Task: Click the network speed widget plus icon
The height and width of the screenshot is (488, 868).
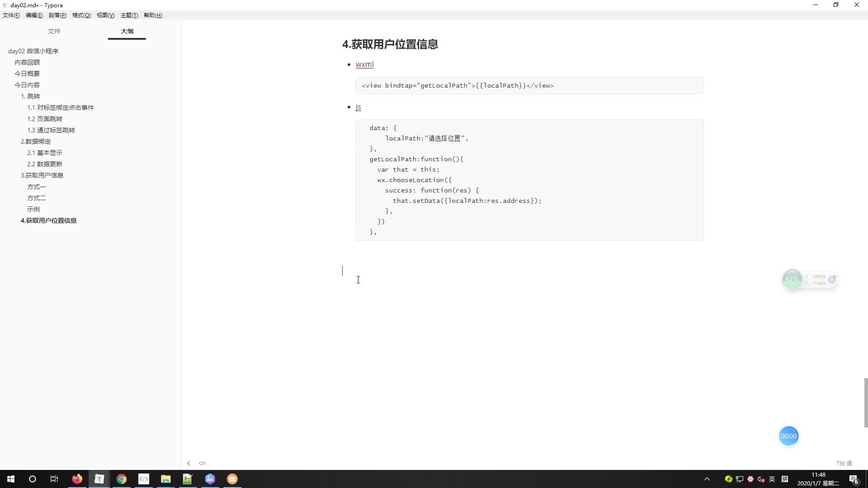Action: point(832,279)
